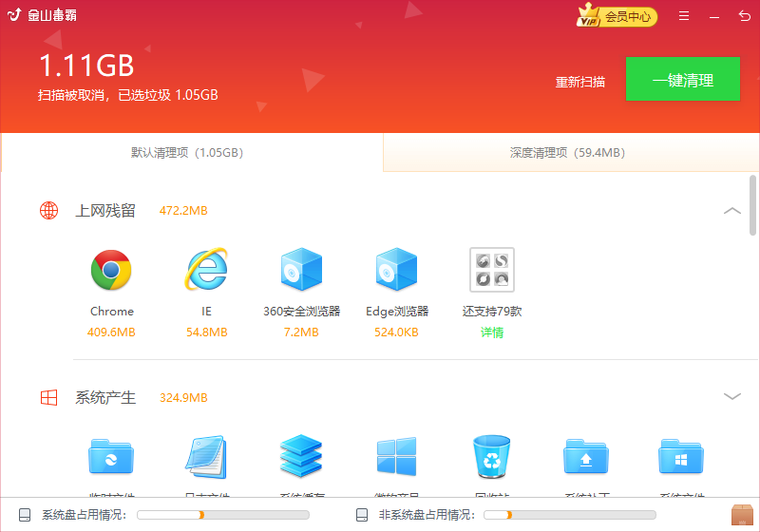Click the 54.8MB size under IE
The image size is (760, 532).
[206, 332]
